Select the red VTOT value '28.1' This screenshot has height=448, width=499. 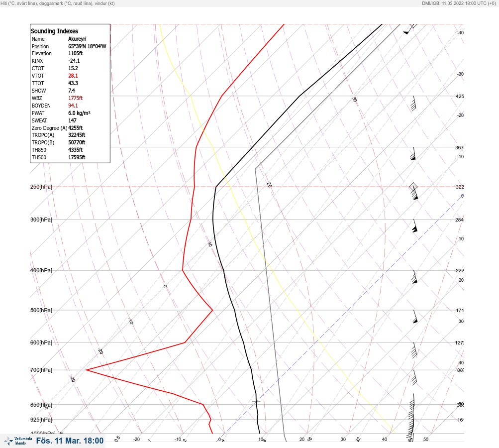point(73,76)
